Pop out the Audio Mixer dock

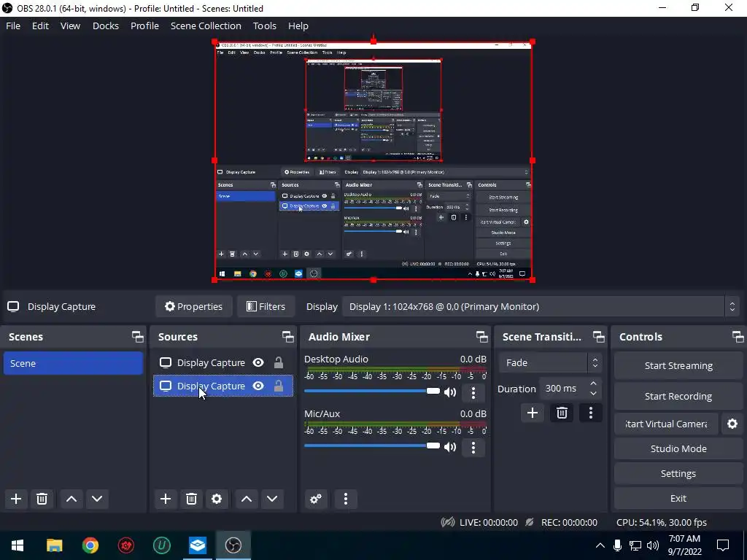(481, 337)
